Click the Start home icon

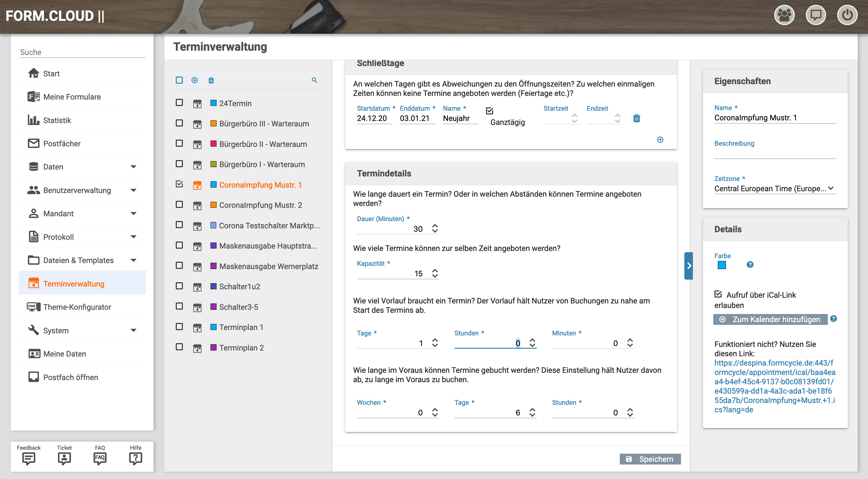pyautogui.click(x=33, y=73)
